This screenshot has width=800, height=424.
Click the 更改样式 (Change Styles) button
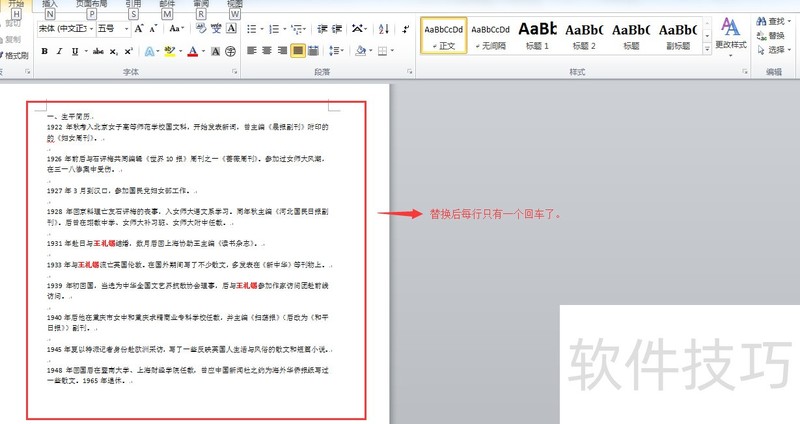pyautogui.click(x=731, y=36)
